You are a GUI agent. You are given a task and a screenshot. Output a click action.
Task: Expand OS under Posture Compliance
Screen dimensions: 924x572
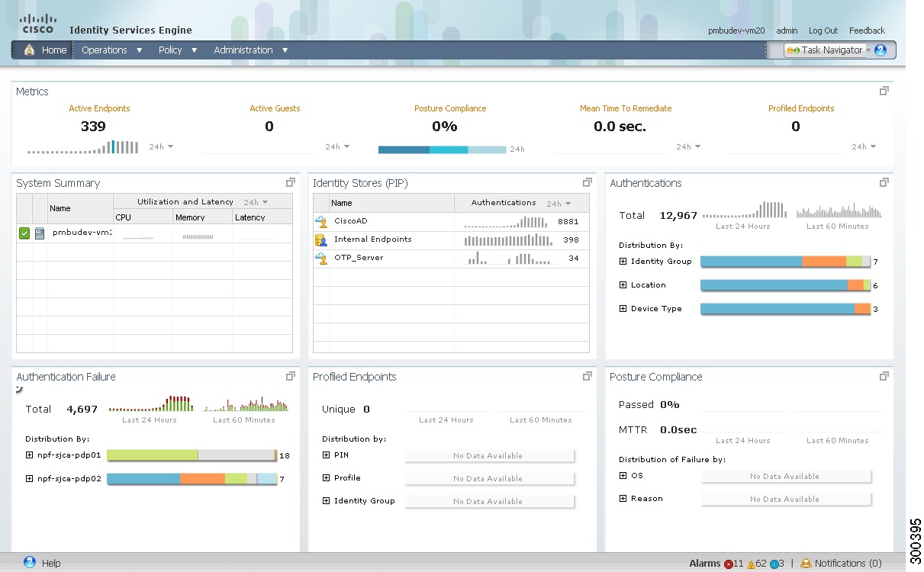coord(623,476)
